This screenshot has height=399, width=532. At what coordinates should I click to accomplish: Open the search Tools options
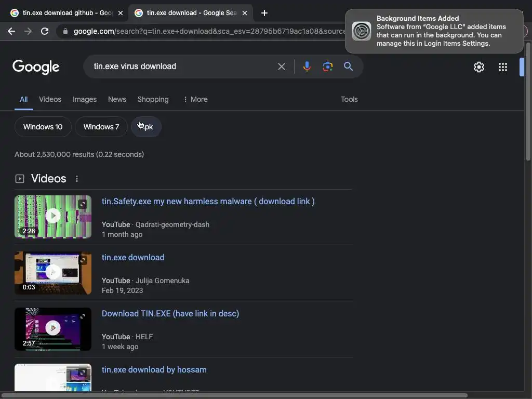349,99
